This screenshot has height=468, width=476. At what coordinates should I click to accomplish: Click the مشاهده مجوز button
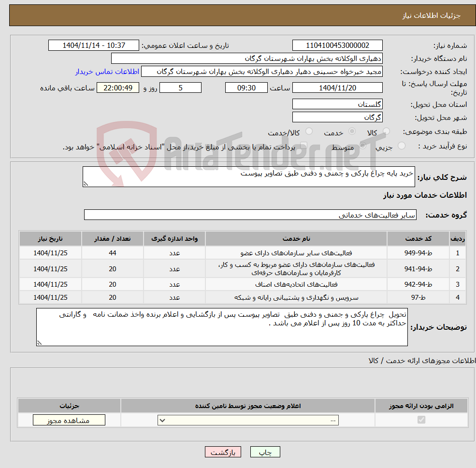coord(69,420)
